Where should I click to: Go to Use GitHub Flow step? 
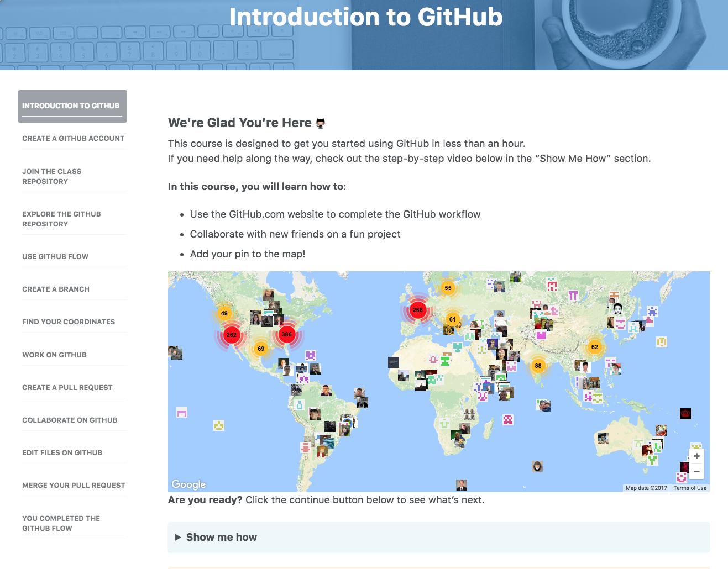55,256
